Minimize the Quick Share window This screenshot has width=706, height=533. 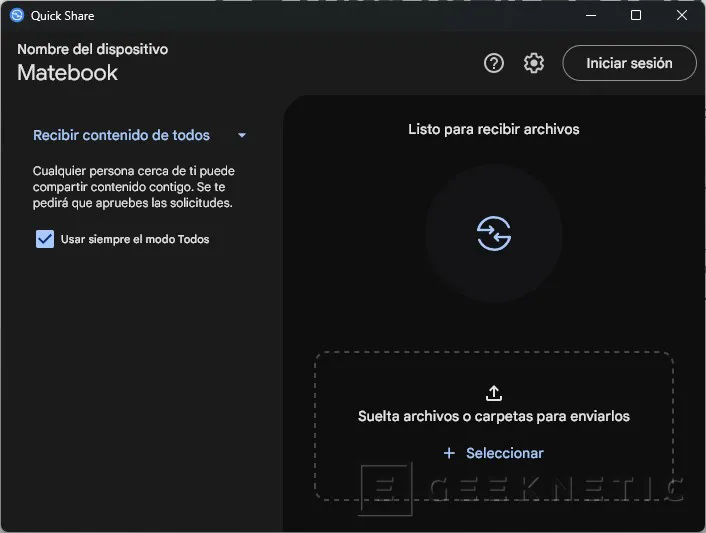(x=591, y=15)
